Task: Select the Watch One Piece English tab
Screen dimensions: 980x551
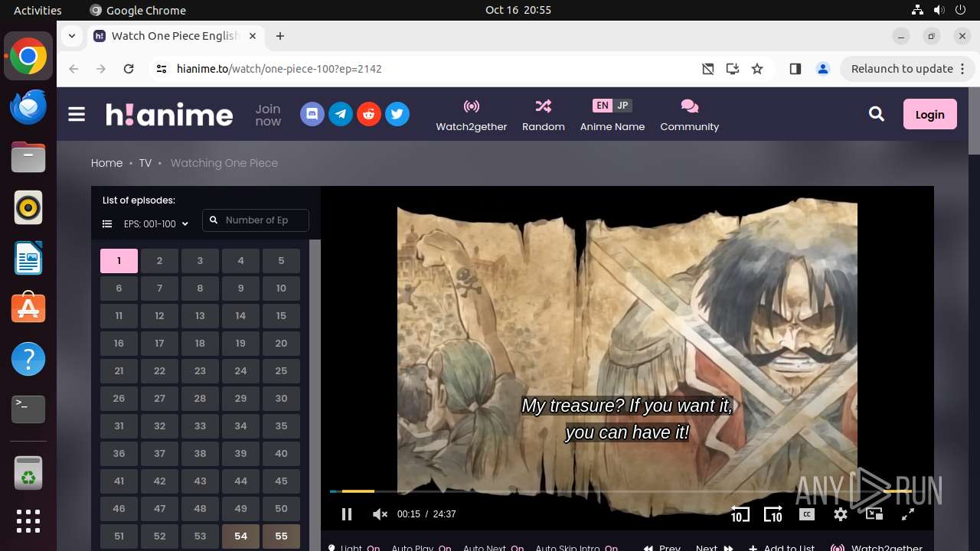Action: click(175, 36)
